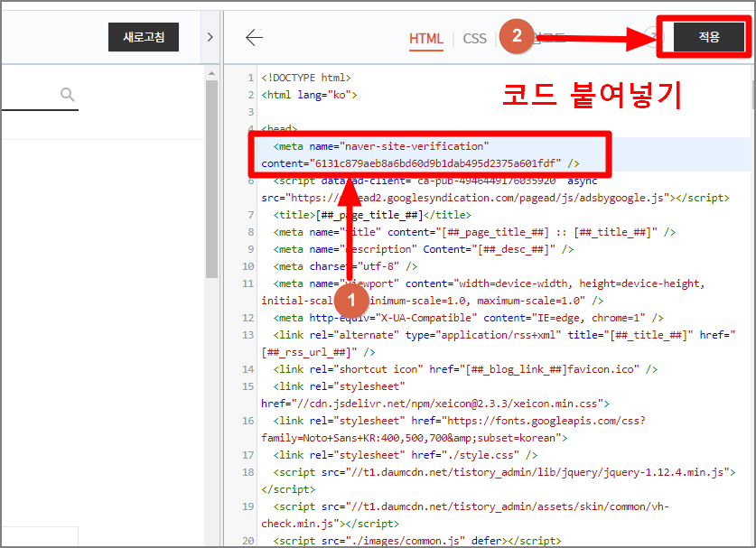Click the 새로고침 button
This screenshot has width=756, height=548.
(144, 37)
